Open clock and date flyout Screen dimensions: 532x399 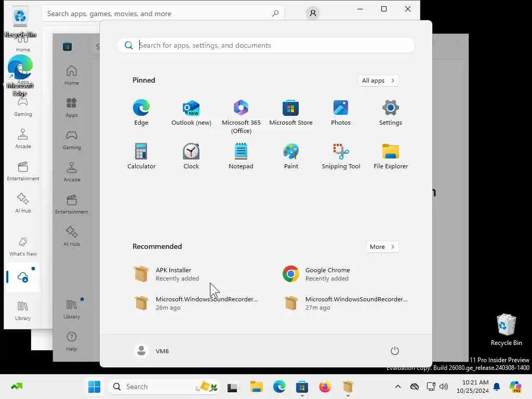point(472,387)
